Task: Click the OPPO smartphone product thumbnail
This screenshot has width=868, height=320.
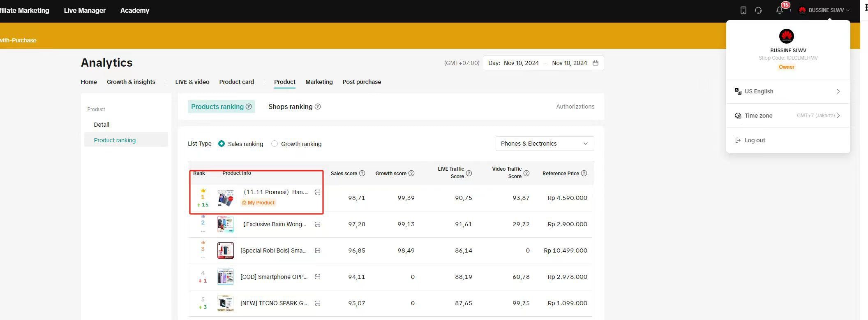Action: pyautogui.click(x=225, y=277)
